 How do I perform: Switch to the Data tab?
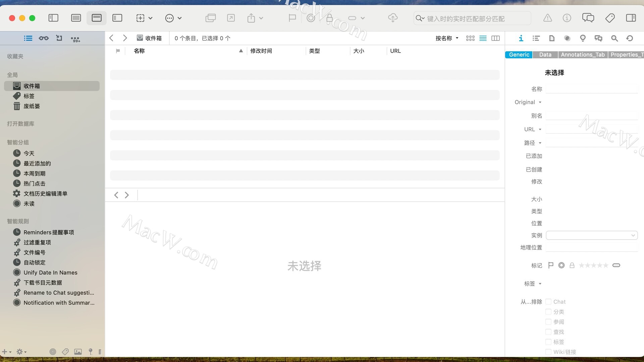pyautogui.click(x=545, y=55)
